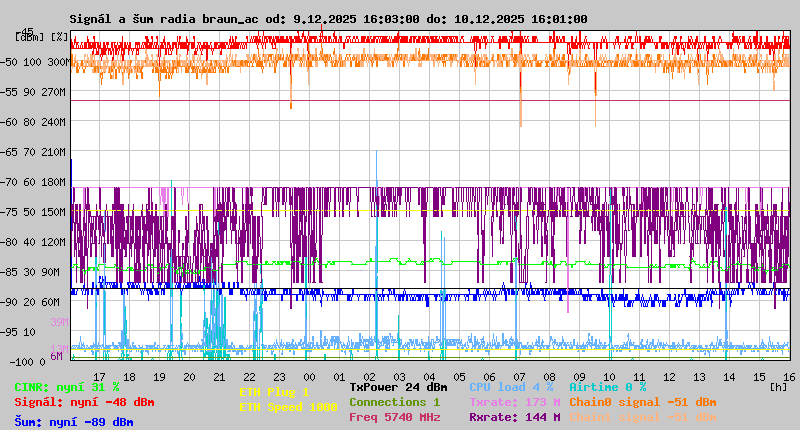
Task: Click the chart title 'Signál a šum radia braun_ac'
Action: tap(164, 19)
